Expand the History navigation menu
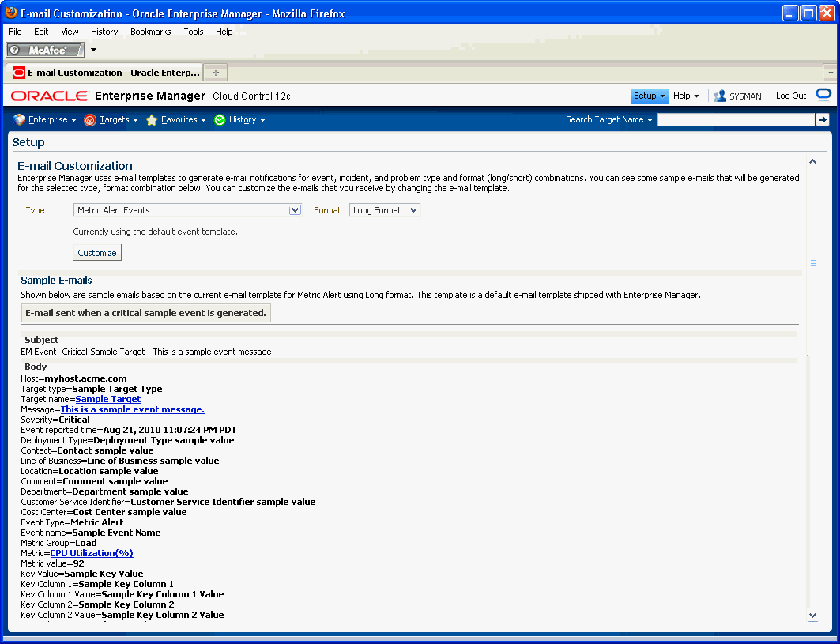This screenshot has height=644, width=840. (x=247, y=119)
